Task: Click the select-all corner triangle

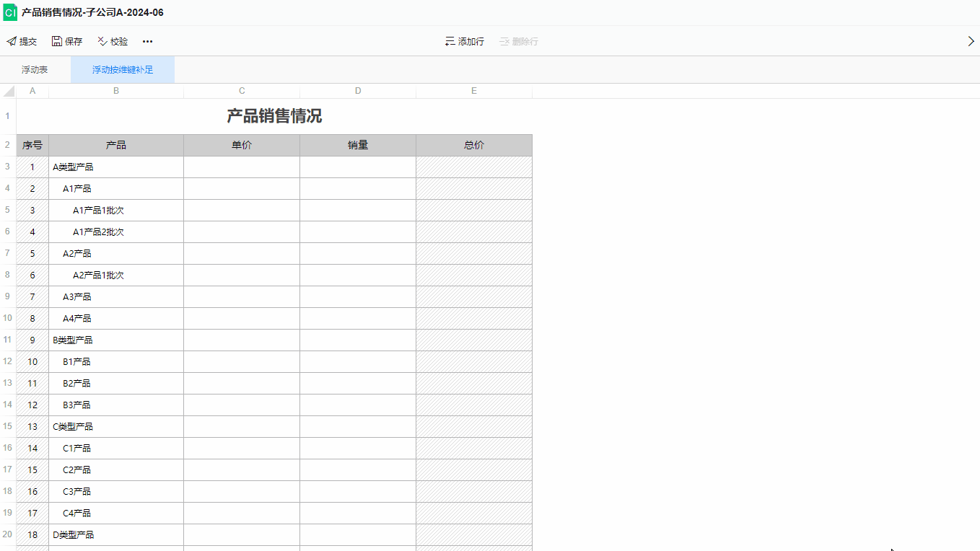Action: click(x=9, y=92)
